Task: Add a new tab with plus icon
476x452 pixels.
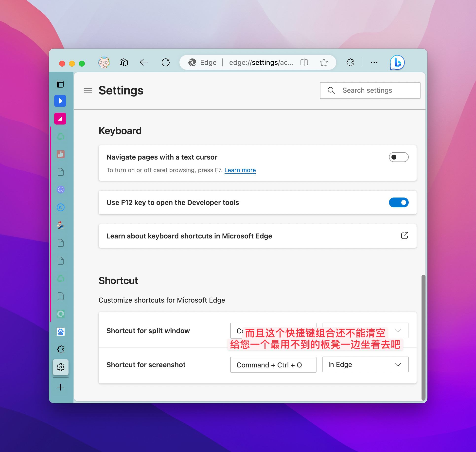Action: (x=60, y=387)
